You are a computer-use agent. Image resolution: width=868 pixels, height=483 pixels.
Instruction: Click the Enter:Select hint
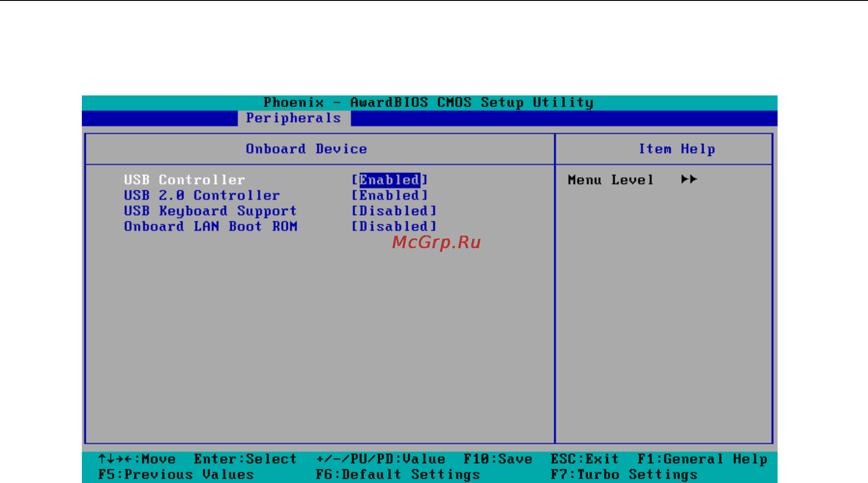pos(245,459)
